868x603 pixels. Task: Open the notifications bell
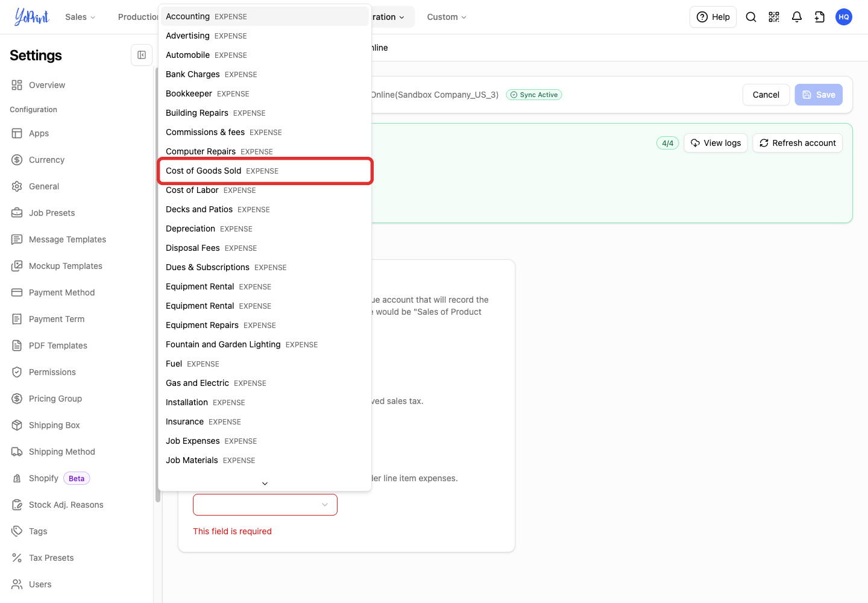[797, 17]
